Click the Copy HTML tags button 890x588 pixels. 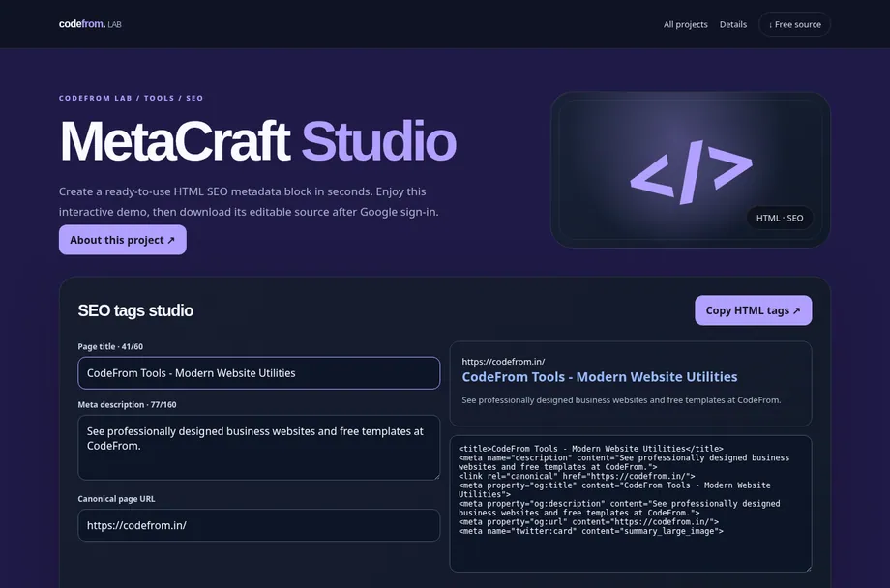point(754,310)
